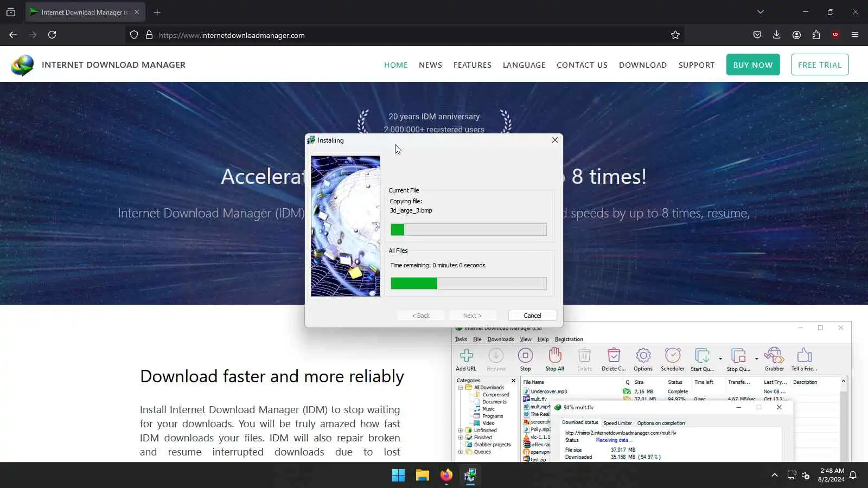
Task: Show hidden system tray icons
Action: click(x=774, y=476)
